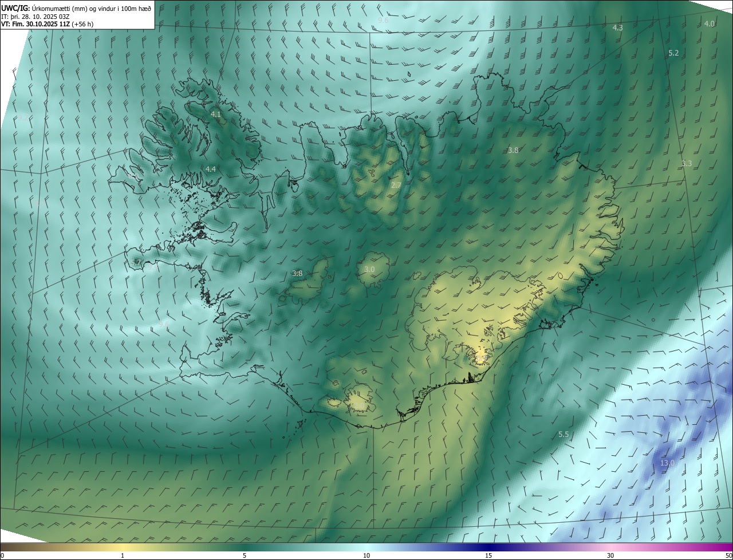Click the 5.2 value label

pos(673,53)
